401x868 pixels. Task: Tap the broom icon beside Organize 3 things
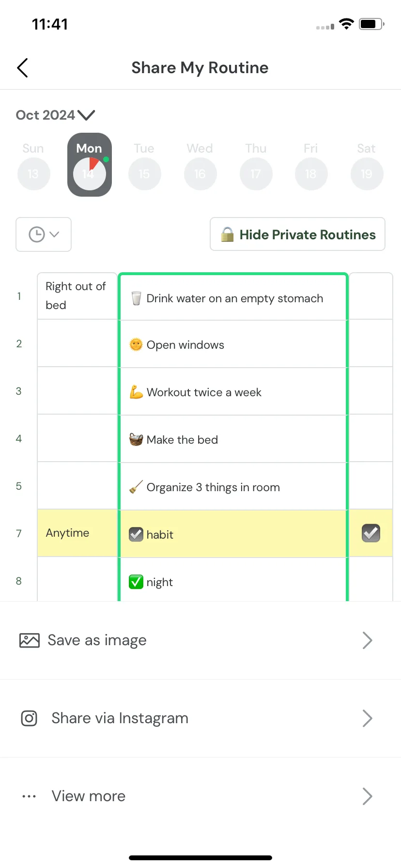pyautogui.click(x=136, y=487)
